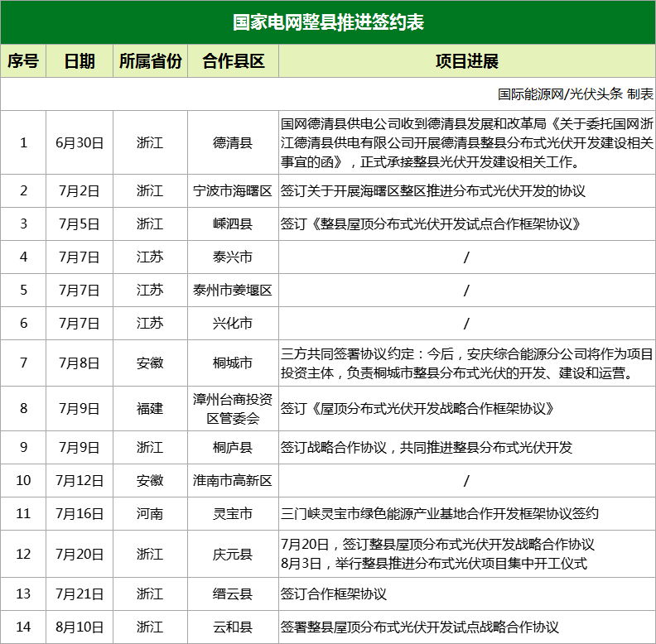Select the 云和县 cell
The image size is (656, 644).
click(x=233, y=627)
